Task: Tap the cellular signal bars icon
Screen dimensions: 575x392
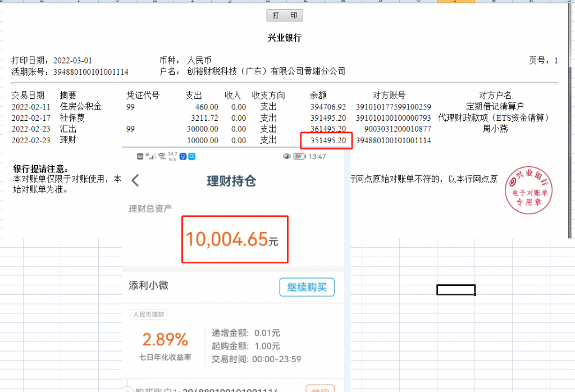Action: [x=150, y=157]
